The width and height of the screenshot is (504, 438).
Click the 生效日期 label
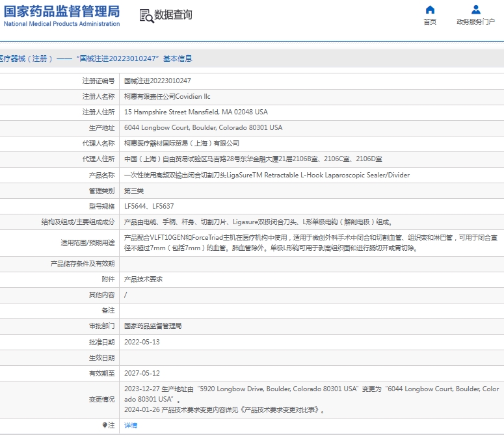101,357
